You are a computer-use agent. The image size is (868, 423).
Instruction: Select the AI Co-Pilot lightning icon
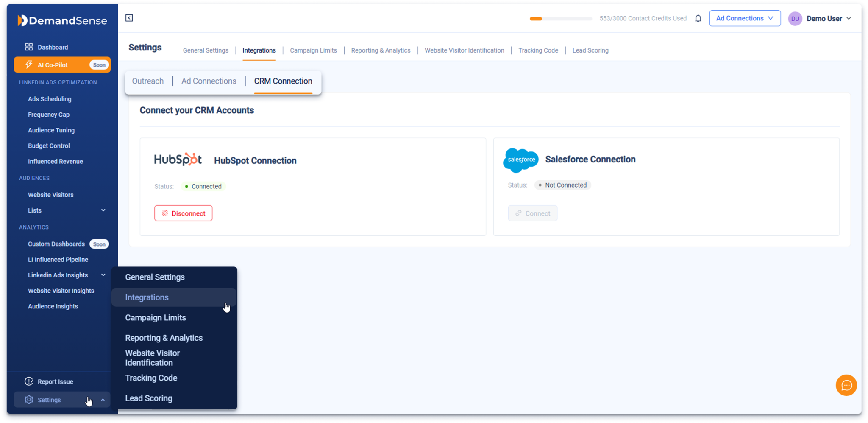pos(28,64)
